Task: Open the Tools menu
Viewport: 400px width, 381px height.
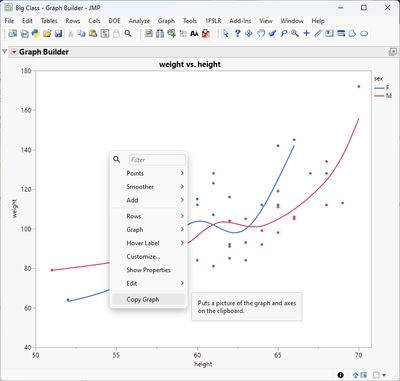Action: click(190, 21)
